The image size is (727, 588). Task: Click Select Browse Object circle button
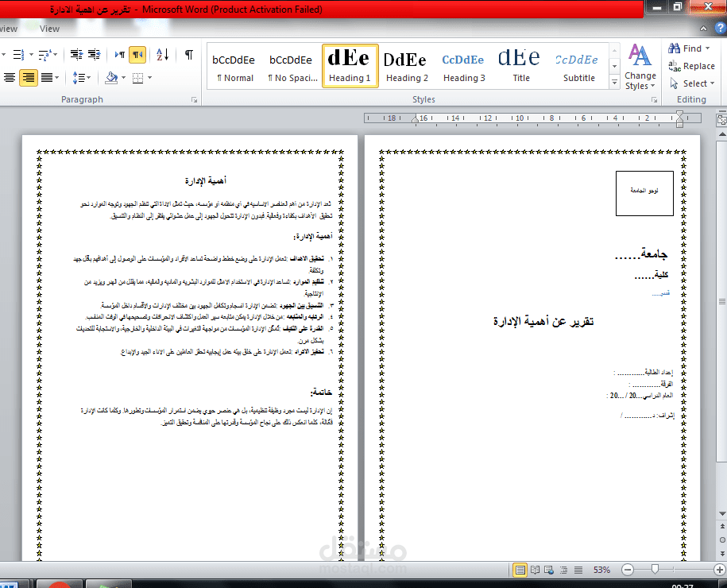(x=722, y=540)
